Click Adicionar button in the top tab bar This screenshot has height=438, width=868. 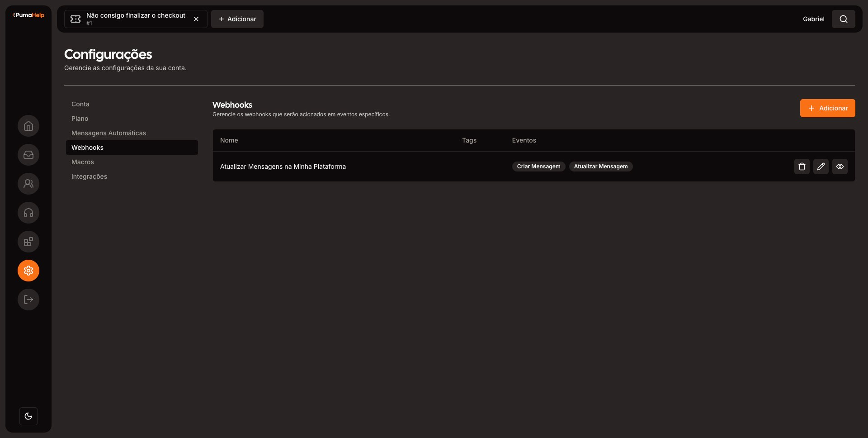coord(237,19)
